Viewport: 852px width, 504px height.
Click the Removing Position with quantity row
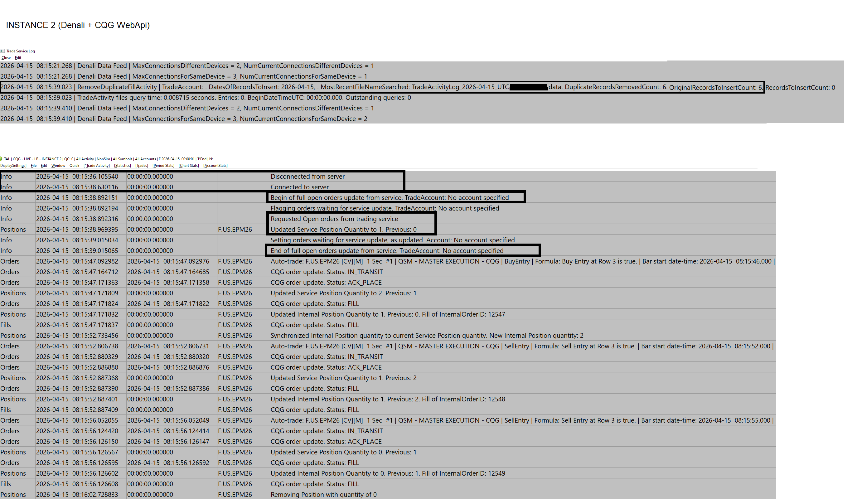323,495
